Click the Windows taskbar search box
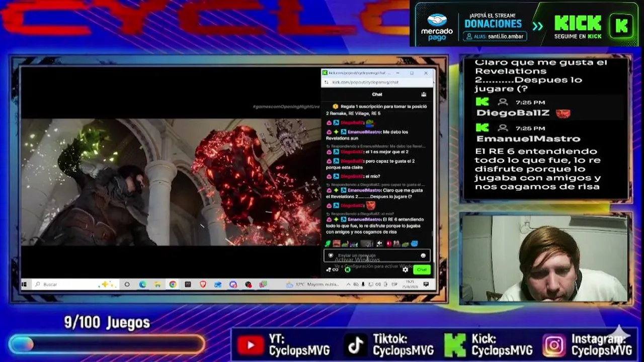The height and width of the screenshot is (362, 644). pyautogui.click(x=75, y=285)
